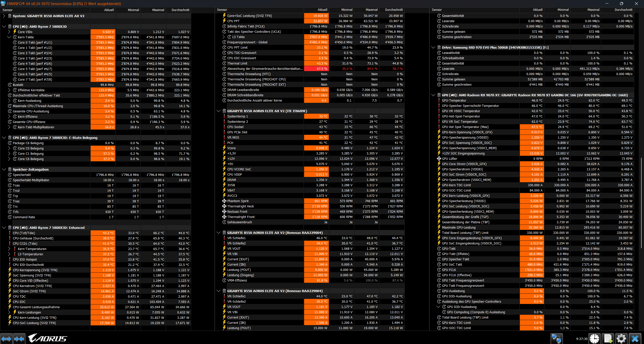The height and width of the screenshot is (344, 644).
Task: Expand the L3 Takte row
Action: coord(224,37)
